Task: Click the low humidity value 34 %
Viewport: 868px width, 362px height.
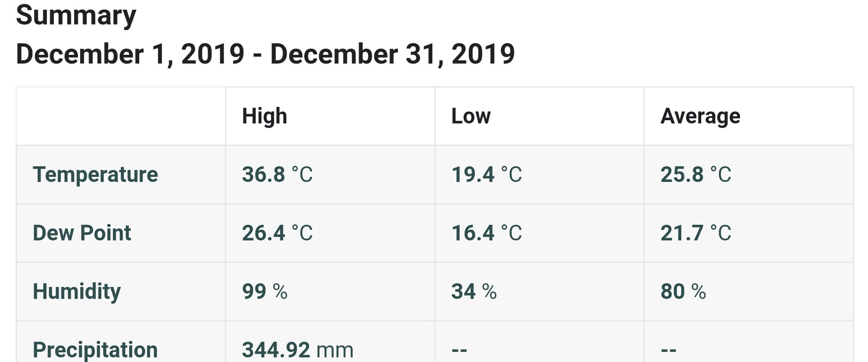Action: tap(474, 292)
